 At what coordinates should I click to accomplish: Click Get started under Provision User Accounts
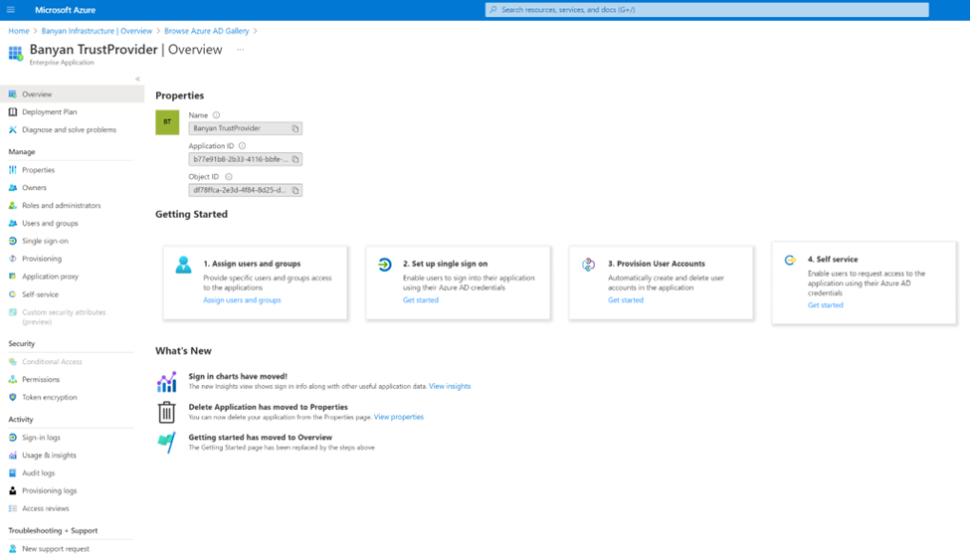point(626,300)
